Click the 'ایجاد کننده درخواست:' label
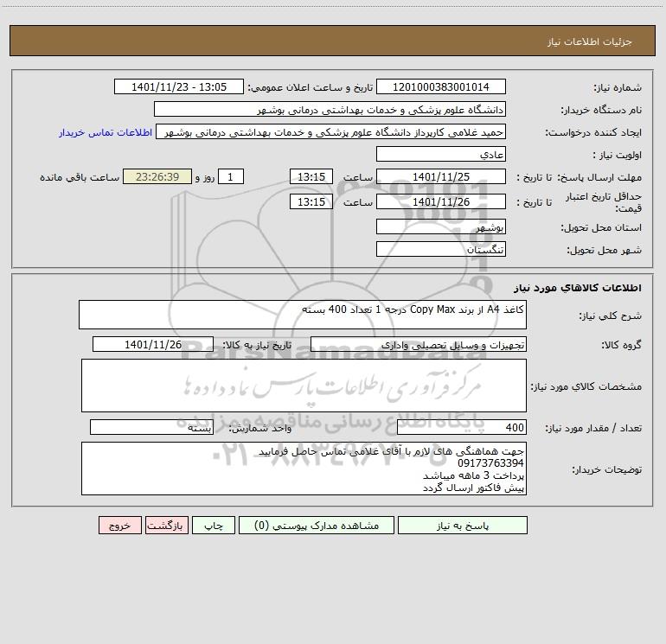The image size is (666, 644). coord(593,133)
